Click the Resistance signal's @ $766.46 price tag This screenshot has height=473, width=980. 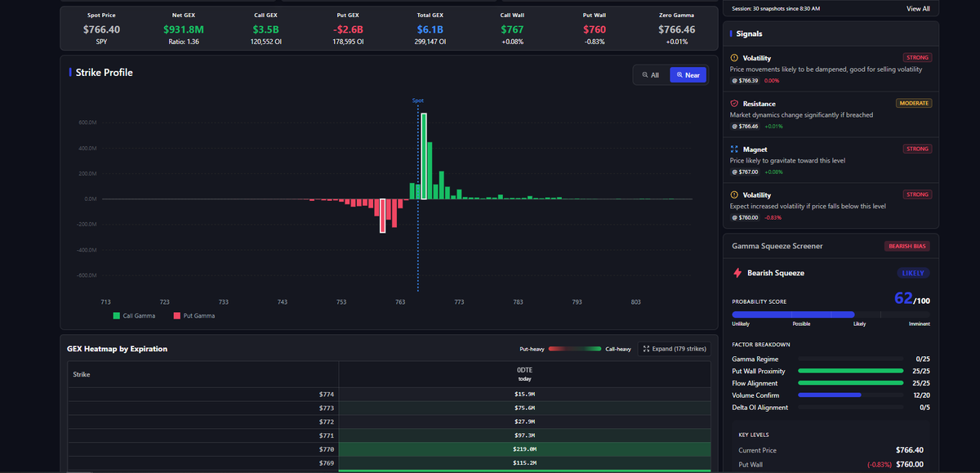(x=744, y=126)
